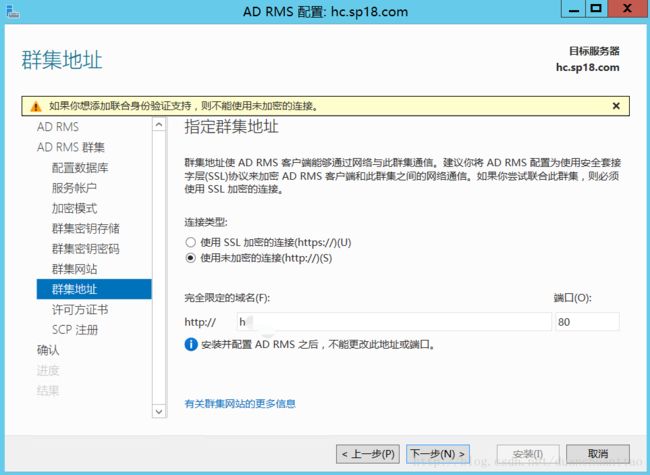Viewport: 650px width, 475px height.
Task: Go to 服务帐户 step
Action: point(74,188)
